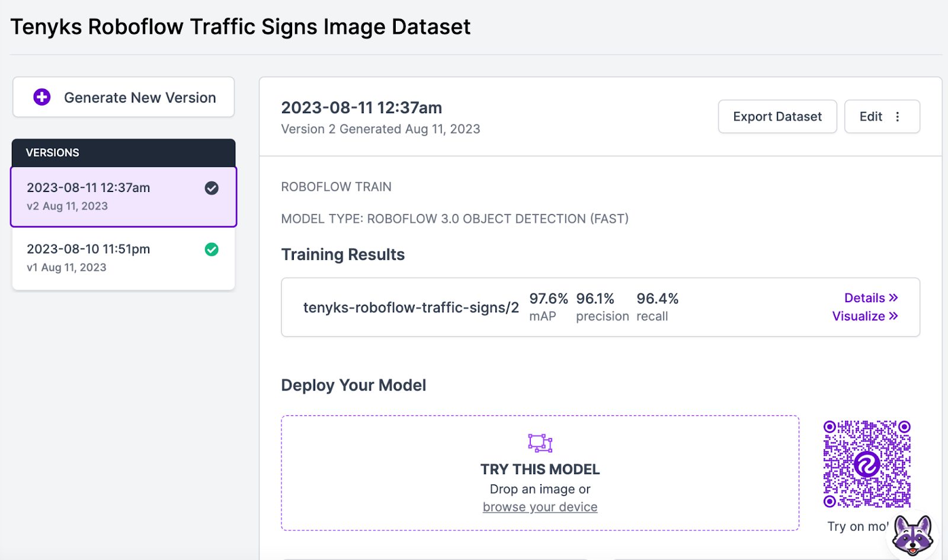Select version 2023-08-10 11:51pm in Versions list

(124, 258)
